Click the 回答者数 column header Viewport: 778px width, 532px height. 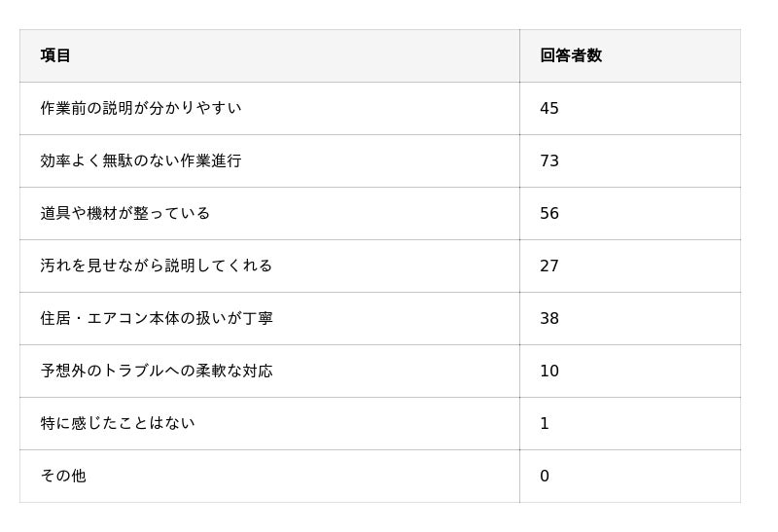click(571, 55)
